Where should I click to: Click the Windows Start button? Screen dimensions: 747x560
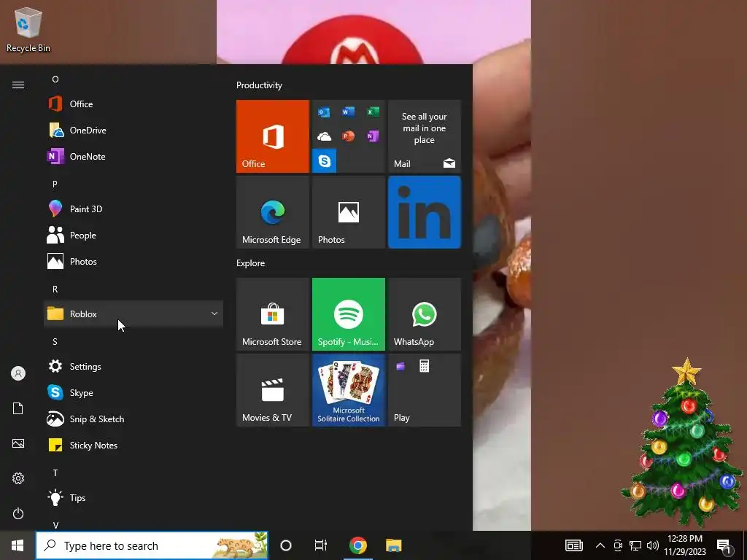pos(18,545)
